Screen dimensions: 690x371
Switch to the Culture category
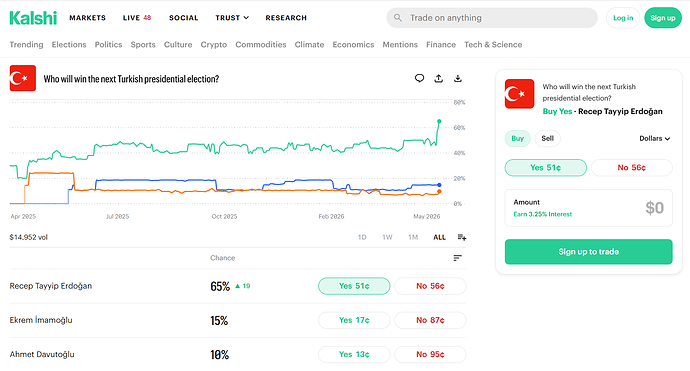[178, 44]
